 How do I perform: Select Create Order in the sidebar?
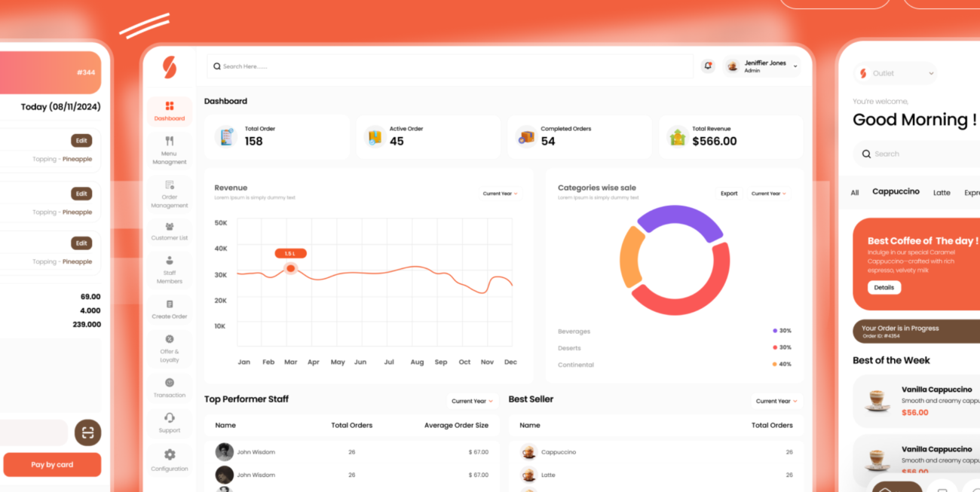click(x=169, y=309)
